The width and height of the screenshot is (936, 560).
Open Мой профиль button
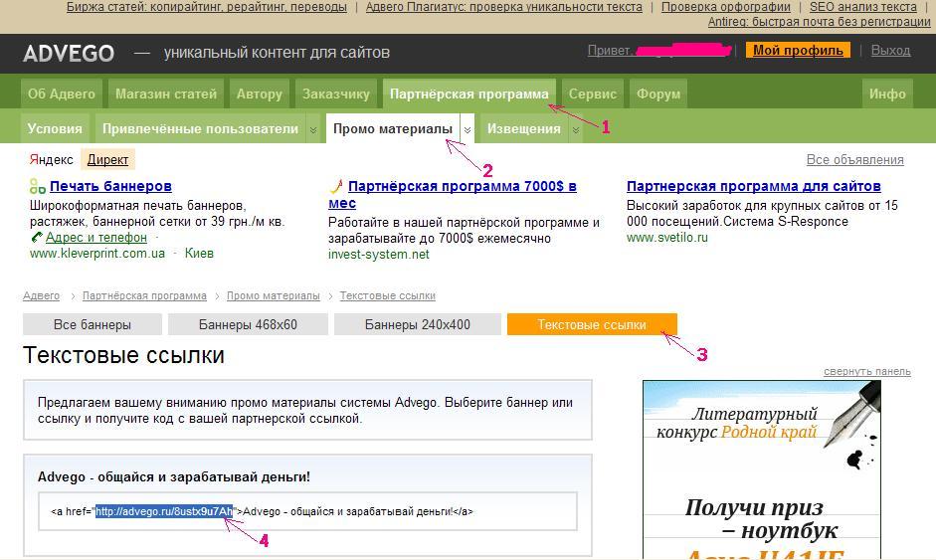pyautogui.click(x=798, y=50)
